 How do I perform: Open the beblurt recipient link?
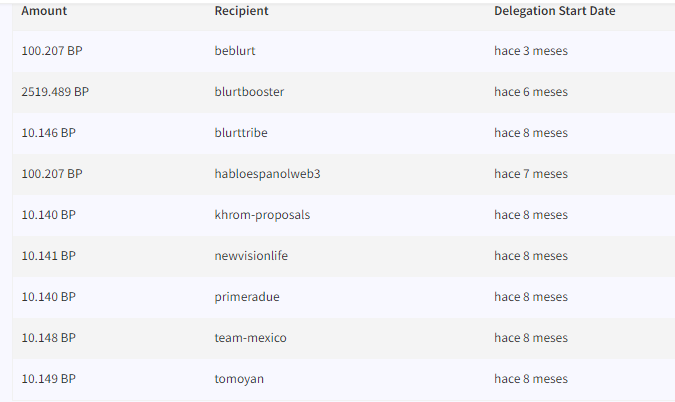point(235,51)
